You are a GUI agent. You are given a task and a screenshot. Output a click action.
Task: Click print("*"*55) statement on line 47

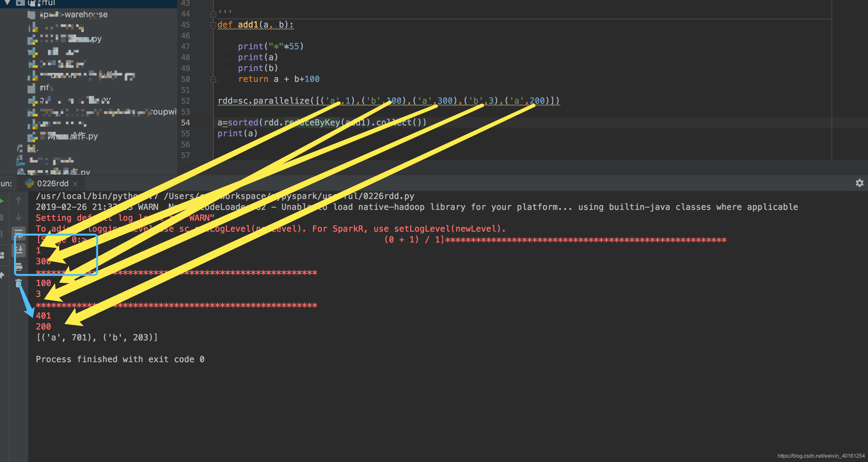pos(271,46)
